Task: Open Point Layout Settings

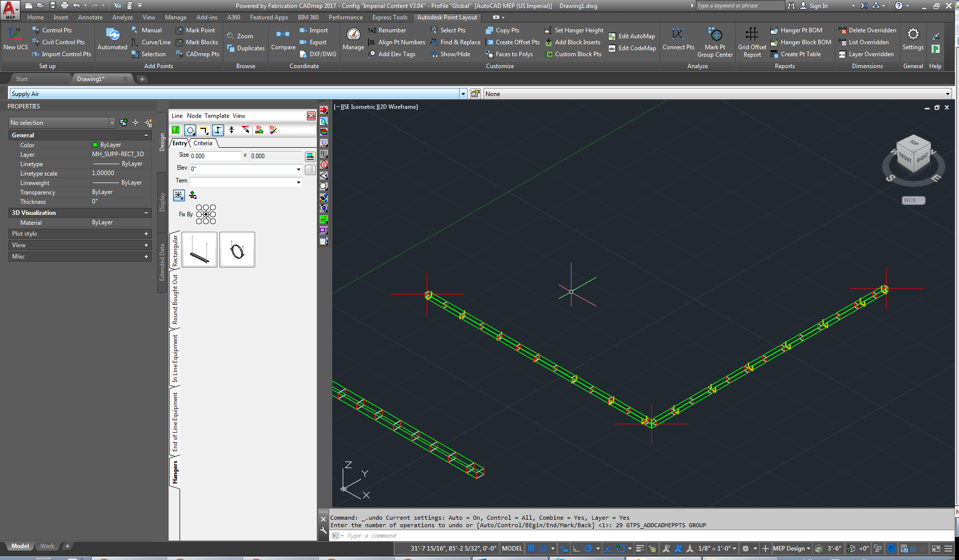Action: coord(913,40)
